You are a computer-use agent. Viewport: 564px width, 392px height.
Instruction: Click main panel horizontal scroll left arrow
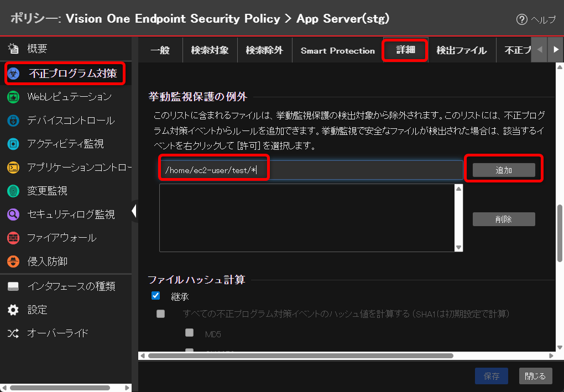[x=143, y=356]
